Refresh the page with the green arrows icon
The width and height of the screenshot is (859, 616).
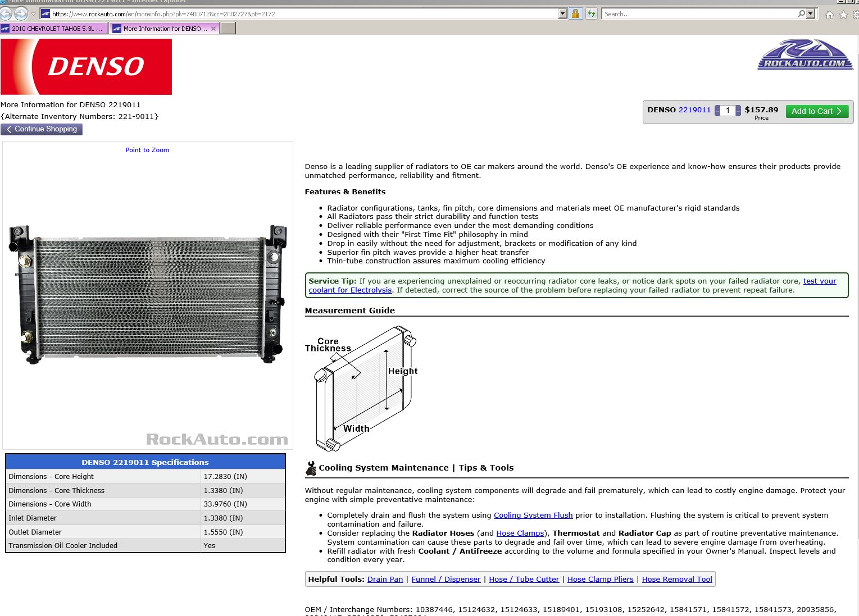[591, 13]
